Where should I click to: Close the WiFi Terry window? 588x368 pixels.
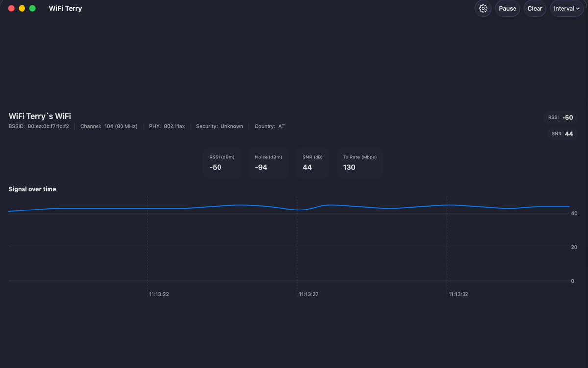[x=11, y=8]
